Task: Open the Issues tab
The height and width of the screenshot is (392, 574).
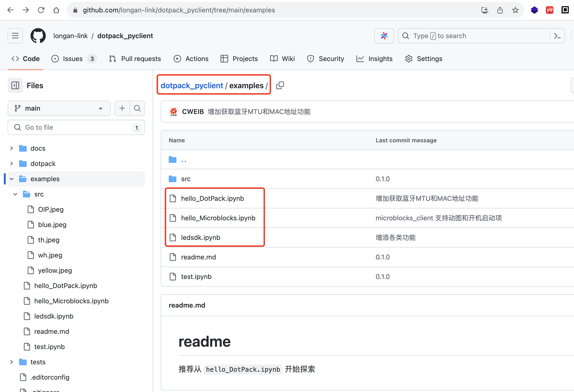Action: tap(74, 59)
